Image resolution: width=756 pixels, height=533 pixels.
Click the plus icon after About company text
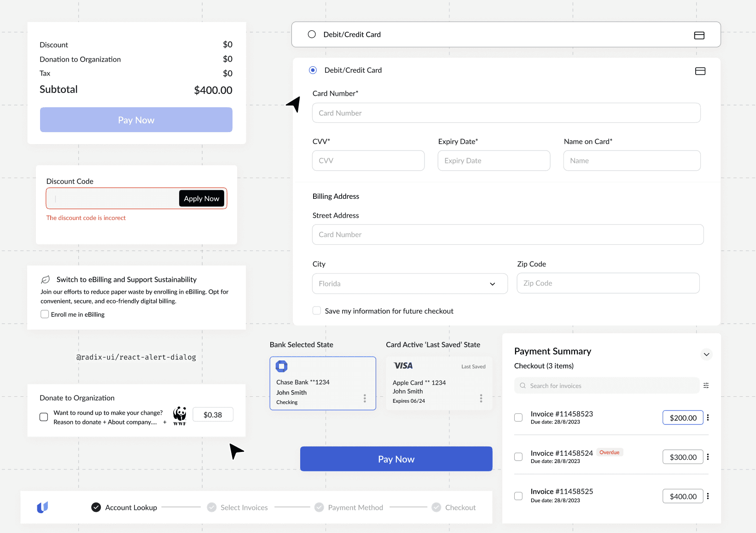coord(165,422)
